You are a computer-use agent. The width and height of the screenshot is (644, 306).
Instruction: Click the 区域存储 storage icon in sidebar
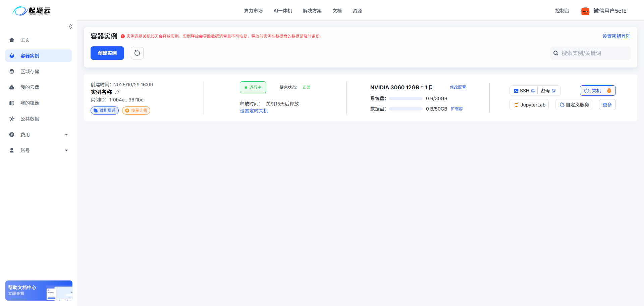[x=12, y=72]
